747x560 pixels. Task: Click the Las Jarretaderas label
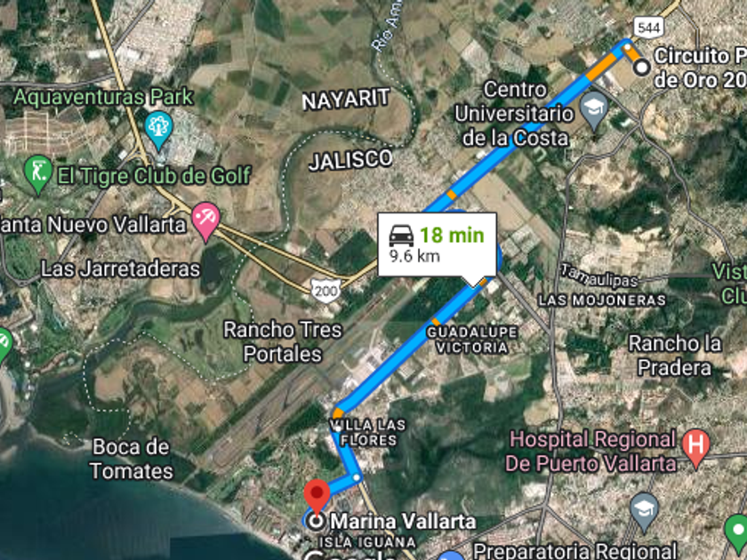pyautogui.click(x=120, y=269)
